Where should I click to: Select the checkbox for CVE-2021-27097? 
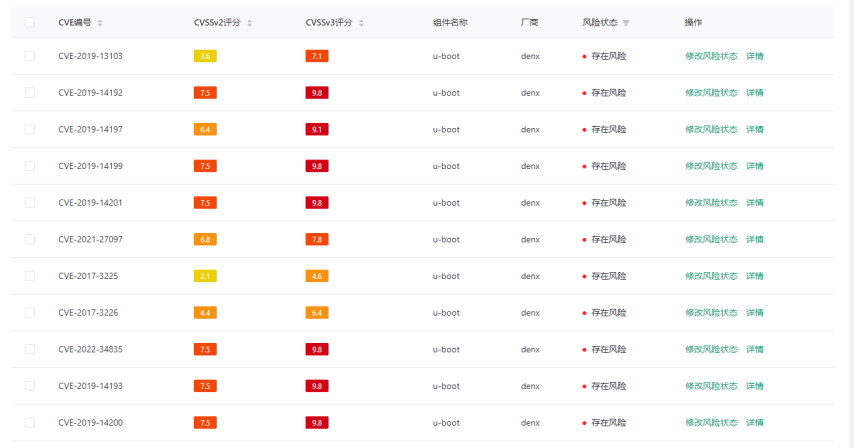click(29, 239)
